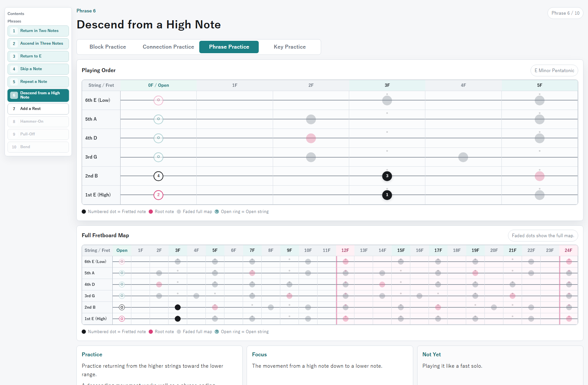Click open ring on 5th A string

pos(158,119)
